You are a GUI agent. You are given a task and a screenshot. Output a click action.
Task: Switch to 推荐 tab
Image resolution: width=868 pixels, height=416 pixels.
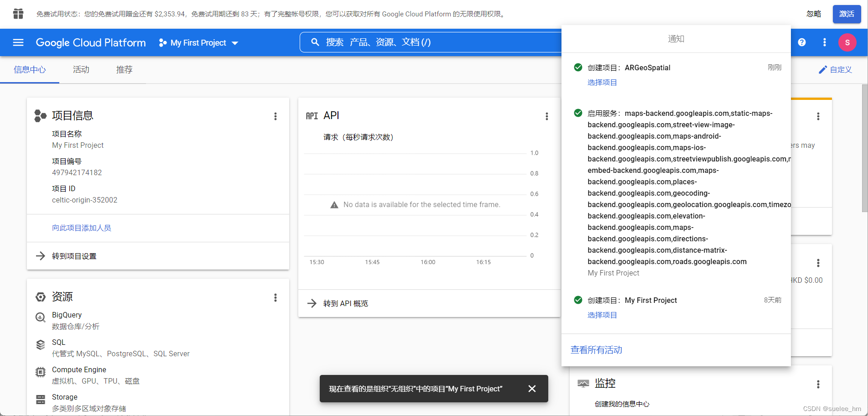124,70
